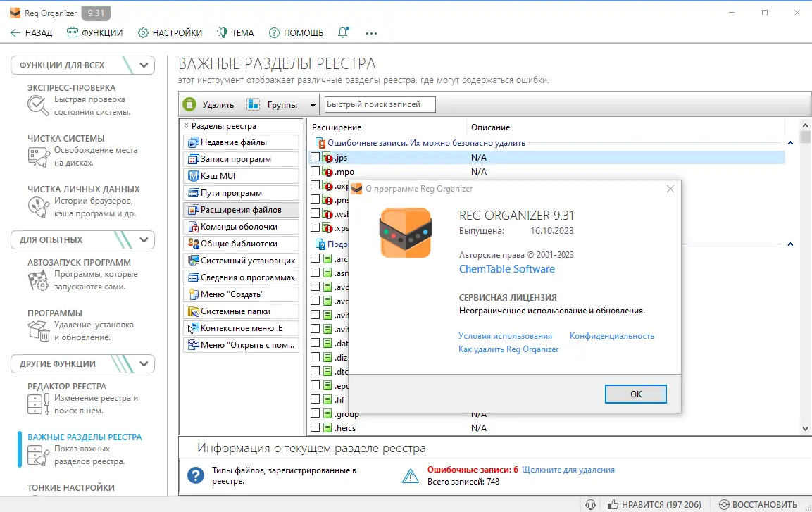Screen dimensions: 812x512
Task: Open the Тема menu
Action: [x=236, y=32]
